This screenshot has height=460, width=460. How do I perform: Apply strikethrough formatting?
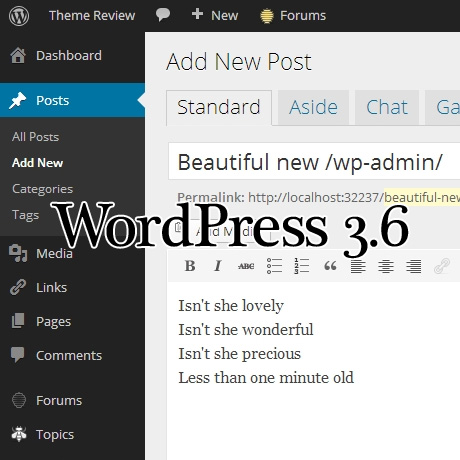coord(246,266)
